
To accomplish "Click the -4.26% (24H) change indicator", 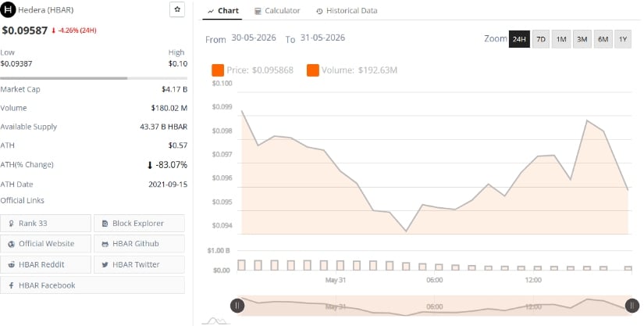I will [74, 30].
